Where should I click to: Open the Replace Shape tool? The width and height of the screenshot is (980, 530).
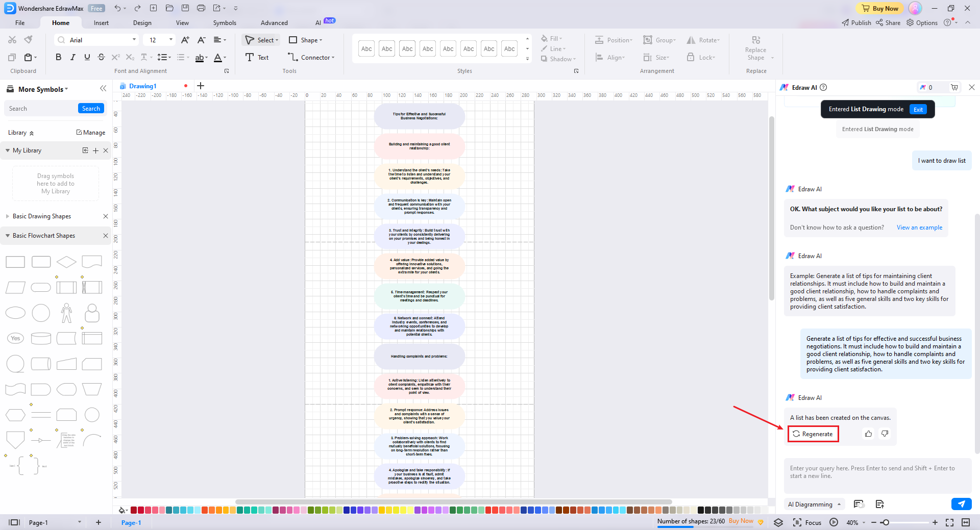click(755, 48)
